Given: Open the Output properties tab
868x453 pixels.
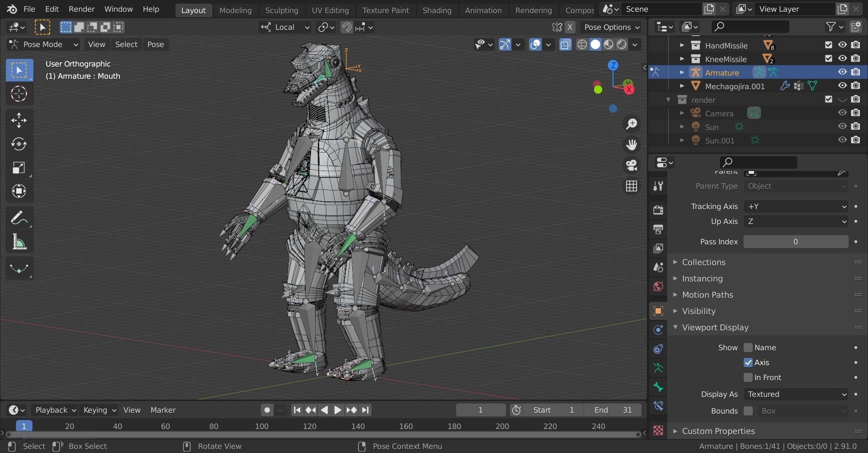Looking at the screenshot, I should click(658, 229).
